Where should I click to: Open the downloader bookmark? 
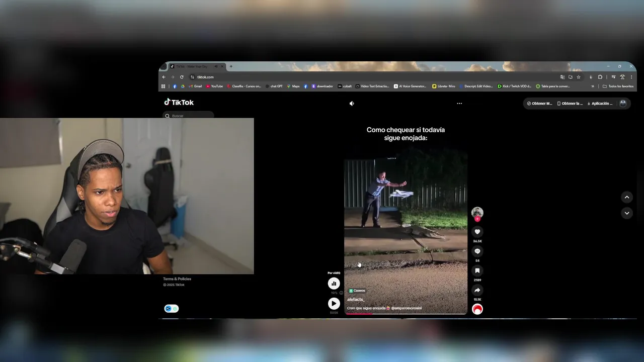click(x=323, y=86)
